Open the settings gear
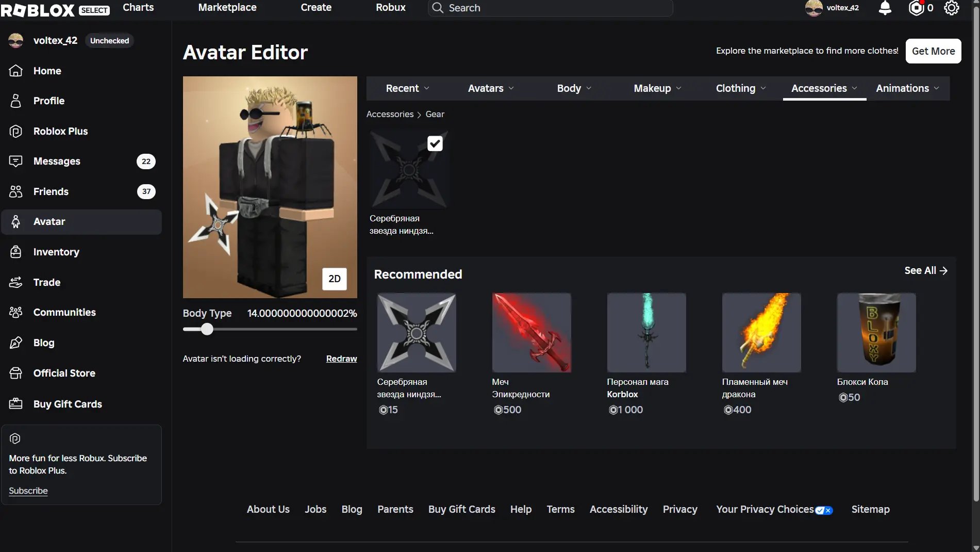The image size is (980, 552). click(x=951, y=8)
